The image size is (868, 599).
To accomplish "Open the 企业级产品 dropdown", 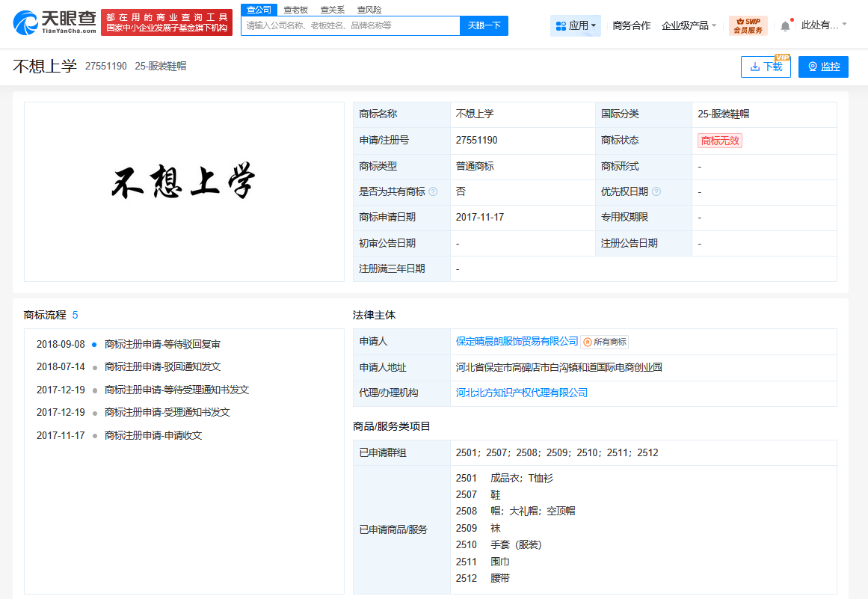I will point(689,24).
